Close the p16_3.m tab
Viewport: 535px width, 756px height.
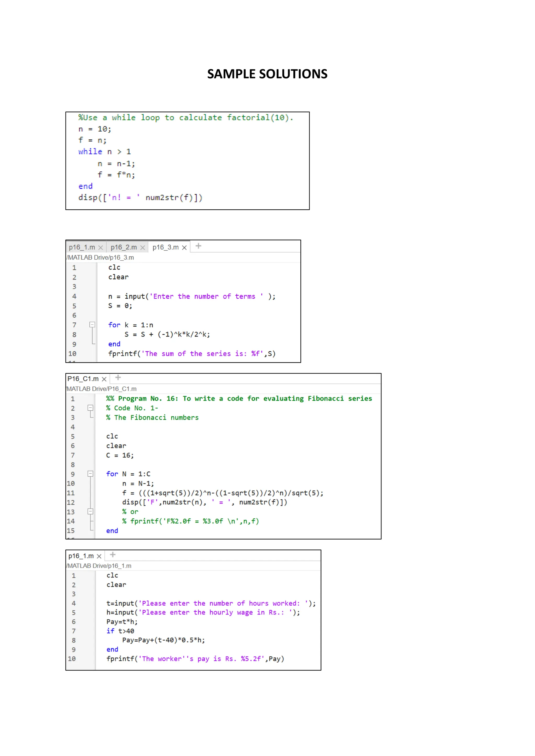184,248
